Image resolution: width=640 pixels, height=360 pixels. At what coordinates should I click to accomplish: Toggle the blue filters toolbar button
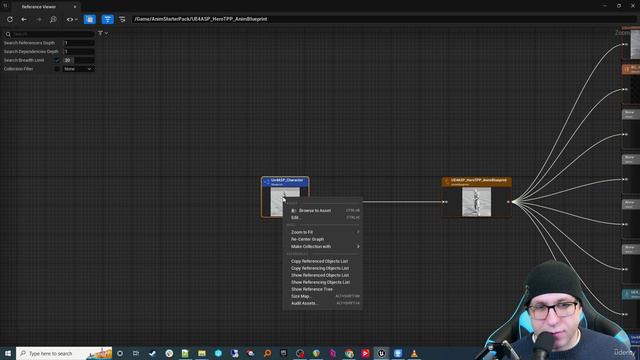pos(107,19)
